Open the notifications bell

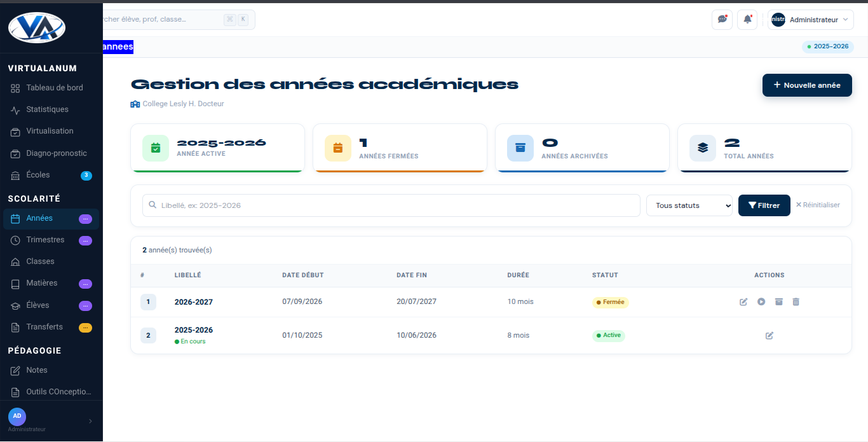click(x=747, y=20)
